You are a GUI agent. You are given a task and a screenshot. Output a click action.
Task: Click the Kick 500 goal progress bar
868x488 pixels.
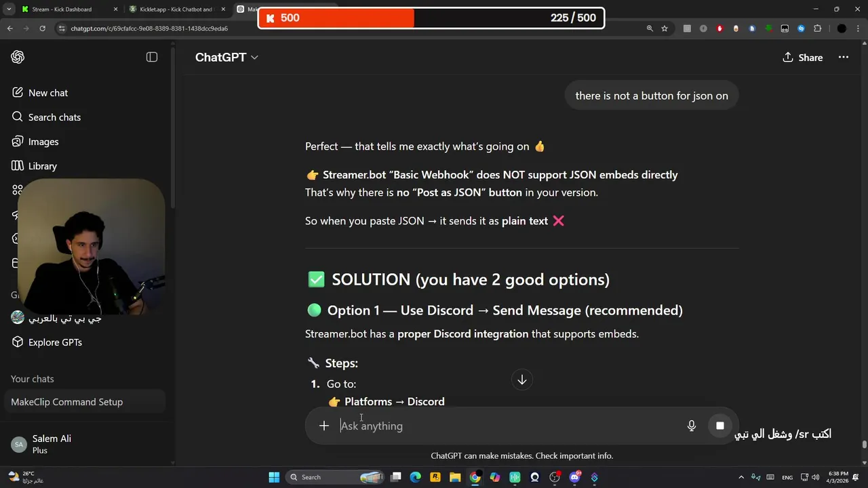(431, 18)
